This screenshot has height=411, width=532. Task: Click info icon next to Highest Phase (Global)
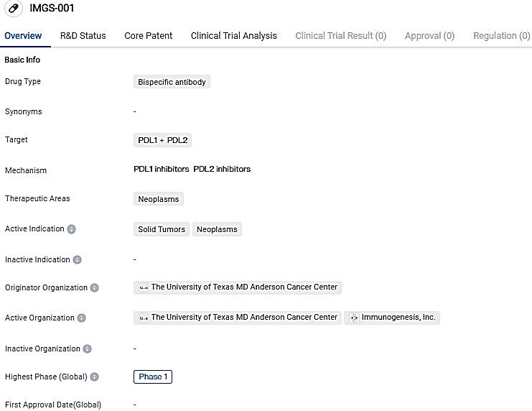95,377
